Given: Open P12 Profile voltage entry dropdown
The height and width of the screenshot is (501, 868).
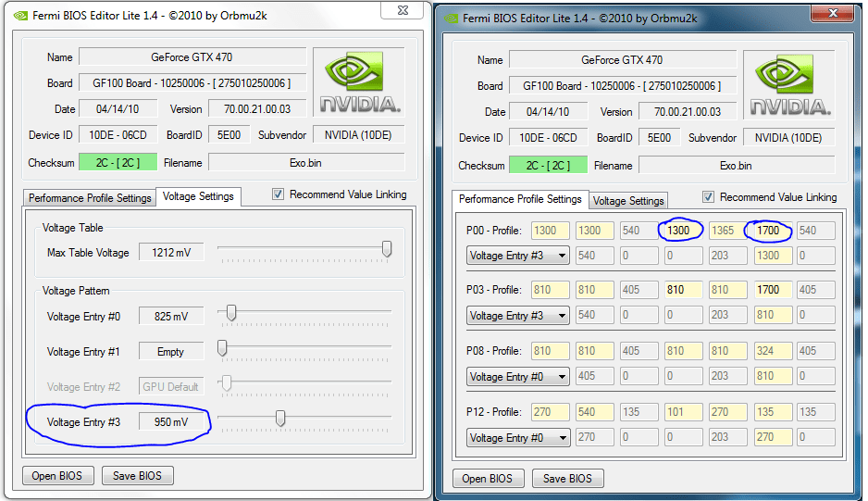Looking at the screenshot, I should tap(517, 438).
